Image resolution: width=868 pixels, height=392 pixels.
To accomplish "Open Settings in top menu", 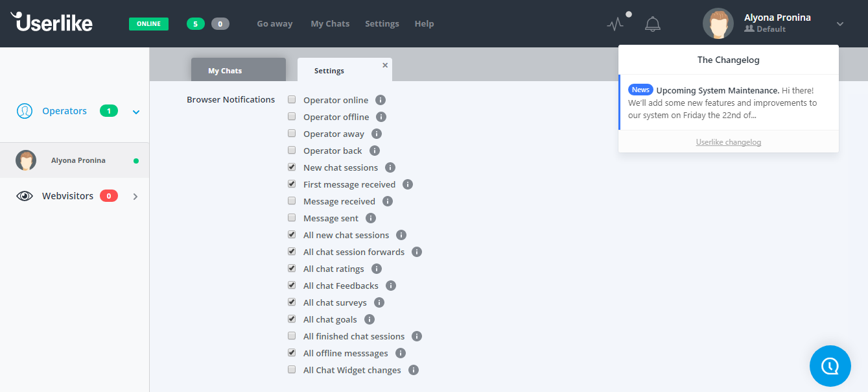I will pos(382,23).
